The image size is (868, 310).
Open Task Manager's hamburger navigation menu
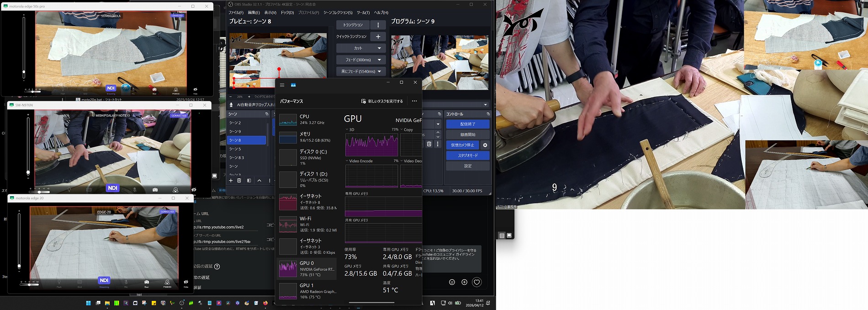tap(282, 85)
